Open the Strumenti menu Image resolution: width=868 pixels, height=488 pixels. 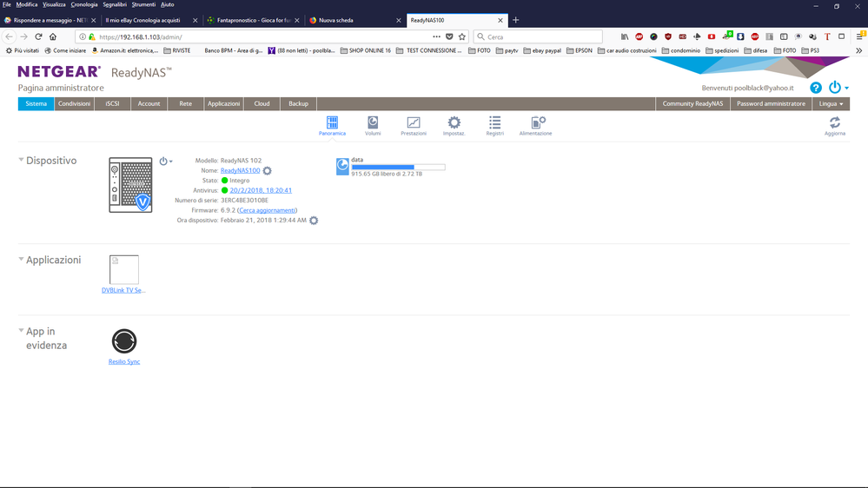click(143, 4)
